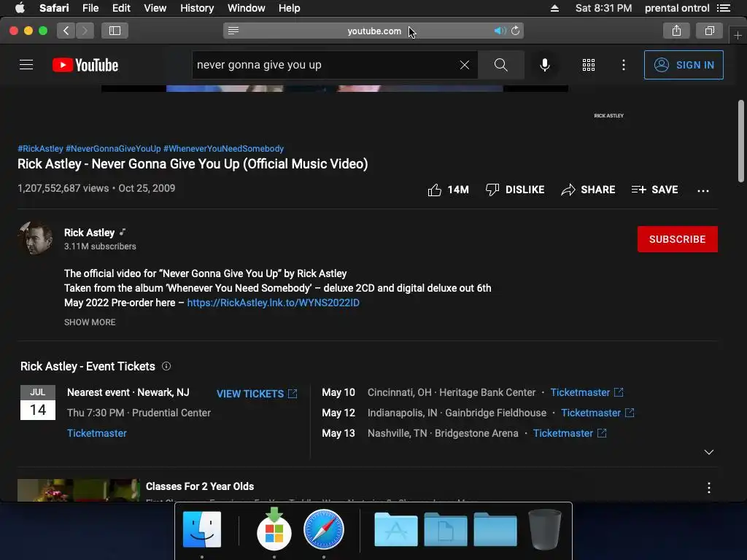Screen dimensions: 747x560
Task: Open the History menu
Action: point(197,8)
